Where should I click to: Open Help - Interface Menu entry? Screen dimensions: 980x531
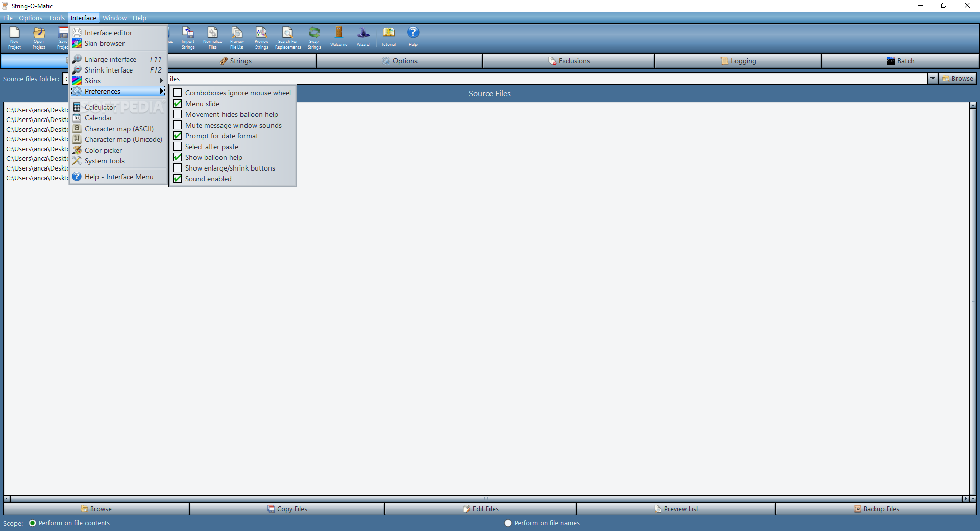pos(118,177)
